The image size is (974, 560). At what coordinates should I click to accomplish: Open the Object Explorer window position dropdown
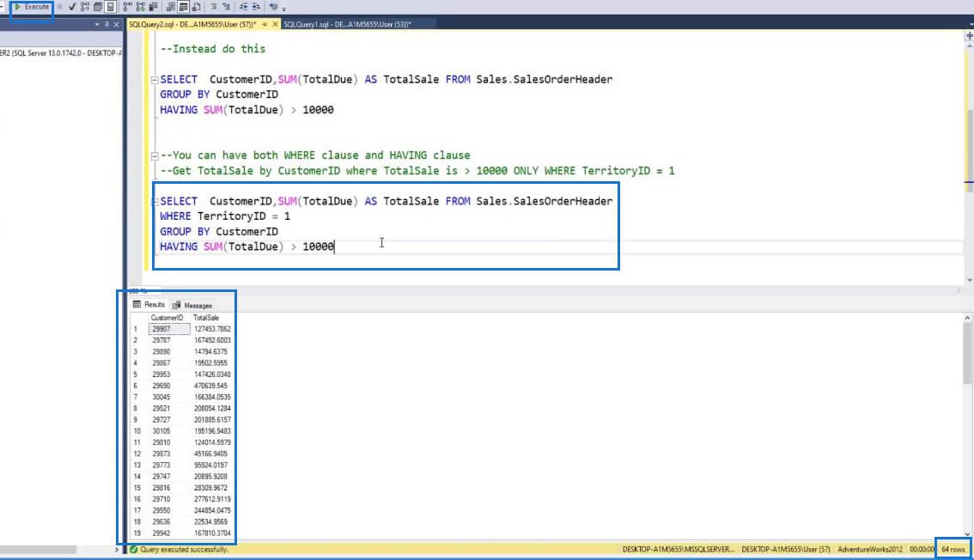97,24
